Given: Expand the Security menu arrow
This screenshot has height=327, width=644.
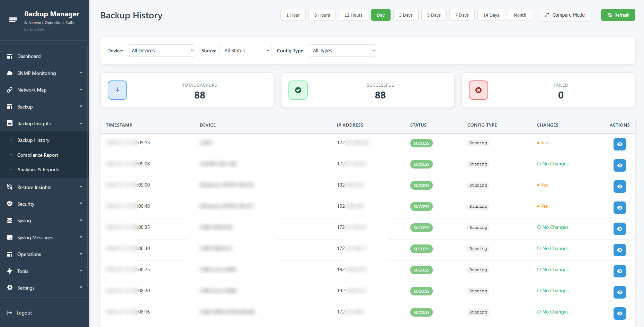Looking at the screenshot, I should [81, 204].
